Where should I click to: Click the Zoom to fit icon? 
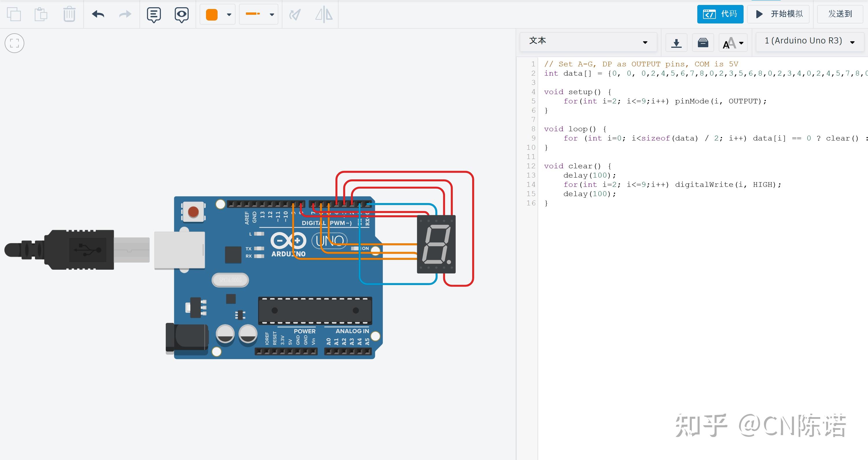click(x=14, y=43)
